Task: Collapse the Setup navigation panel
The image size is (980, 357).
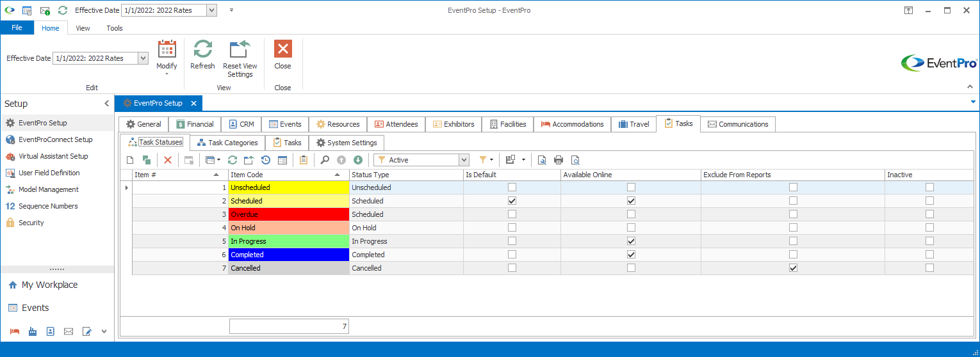Action: pos(106,104)
